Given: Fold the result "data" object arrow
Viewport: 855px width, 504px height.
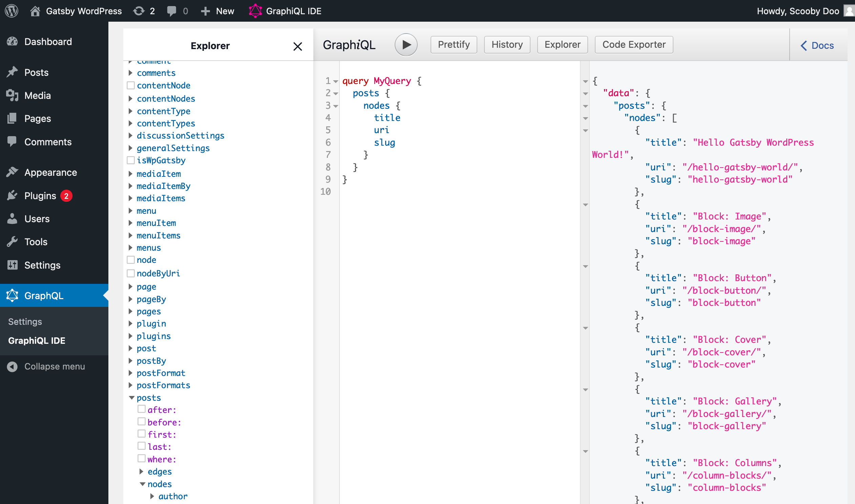Looking at the screenshot, I should [x=585, y=94].
